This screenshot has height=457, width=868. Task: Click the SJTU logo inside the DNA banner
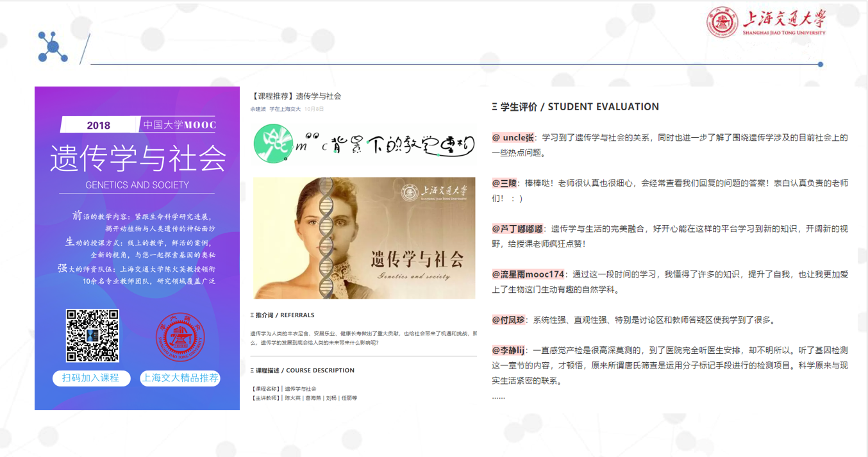(x=434, y=193)
